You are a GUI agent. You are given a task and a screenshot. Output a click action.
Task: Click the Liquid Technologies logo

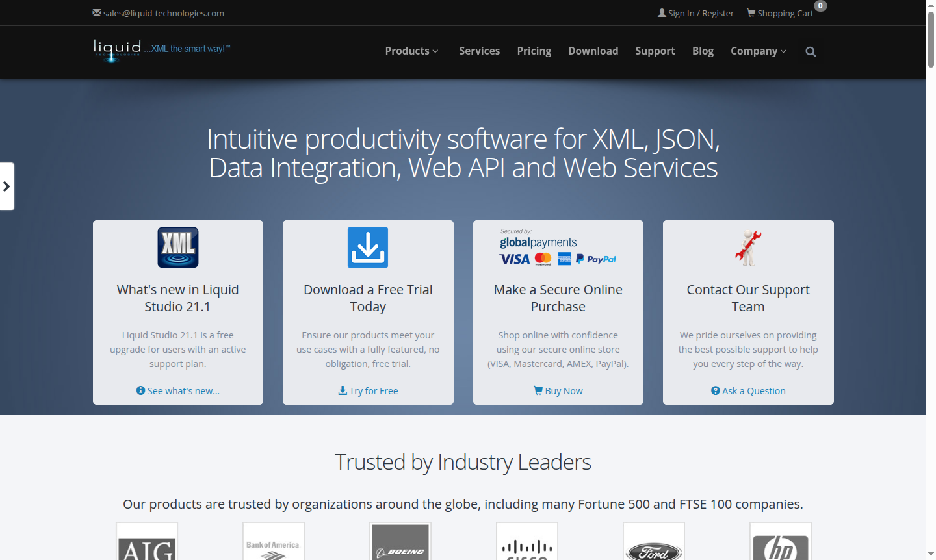coord(118,50)
